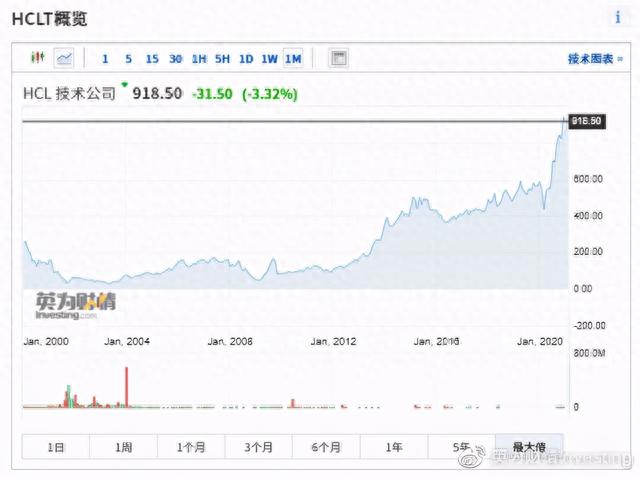
Task: Click the info icon at top right
Action: click(x=616, y=18)
